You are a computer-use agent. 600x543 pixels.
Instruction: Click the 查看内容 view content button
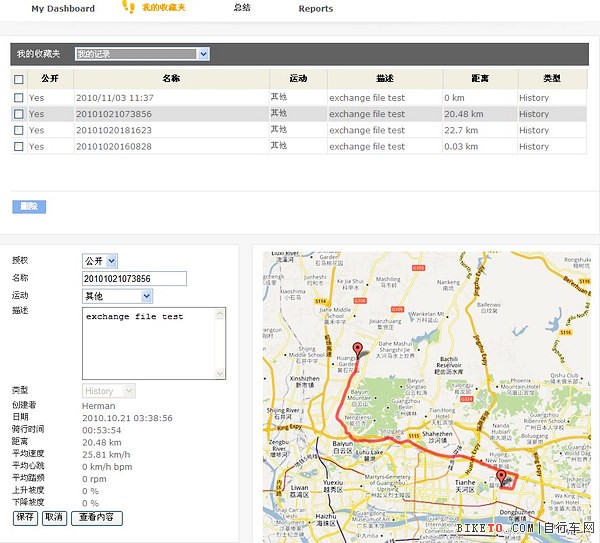coord(97,518)
